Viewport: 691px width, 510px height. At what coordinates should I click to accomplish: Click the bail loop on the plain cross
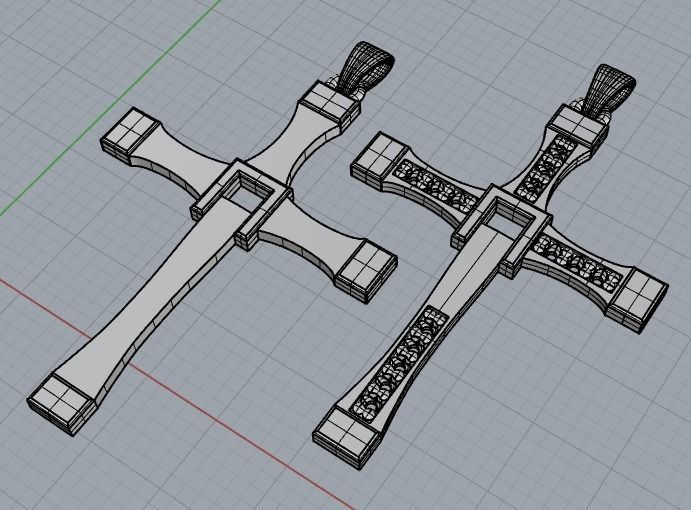(x=367, y=68)
